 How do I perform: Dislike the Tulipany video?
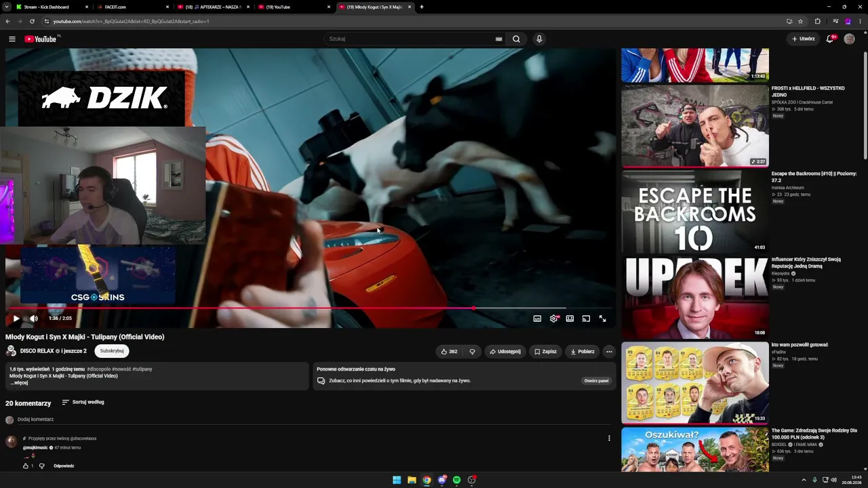[x=472, y=352]
